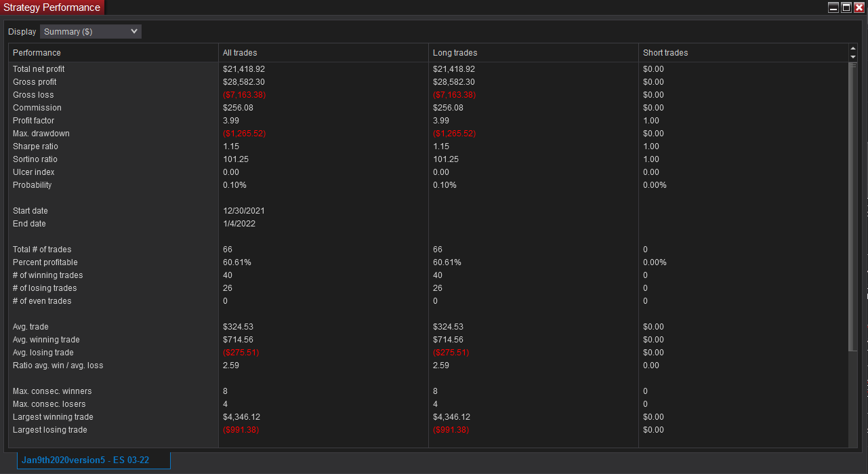This screenshot has height=474, width=868.
Task: Click the 2.59 ratio under Long trades
Action: click(x=440, y=366)
